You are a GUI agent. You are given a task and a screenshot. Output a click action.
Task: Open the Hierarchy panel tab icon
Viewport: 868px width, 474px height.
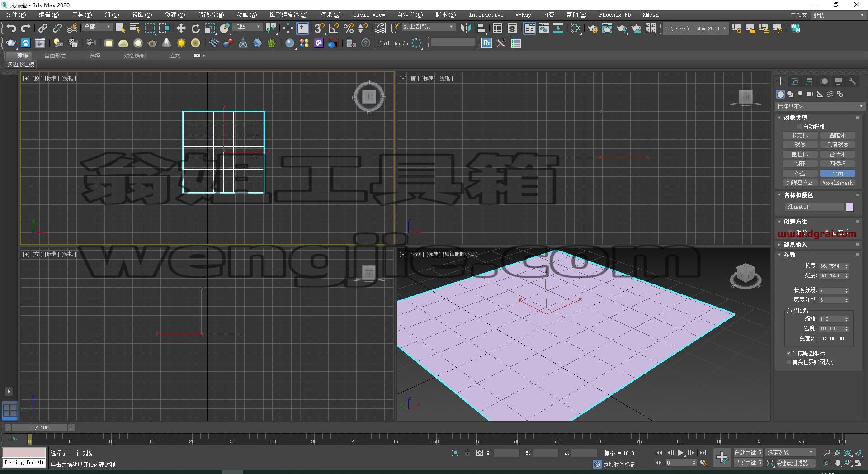(809, 81)
